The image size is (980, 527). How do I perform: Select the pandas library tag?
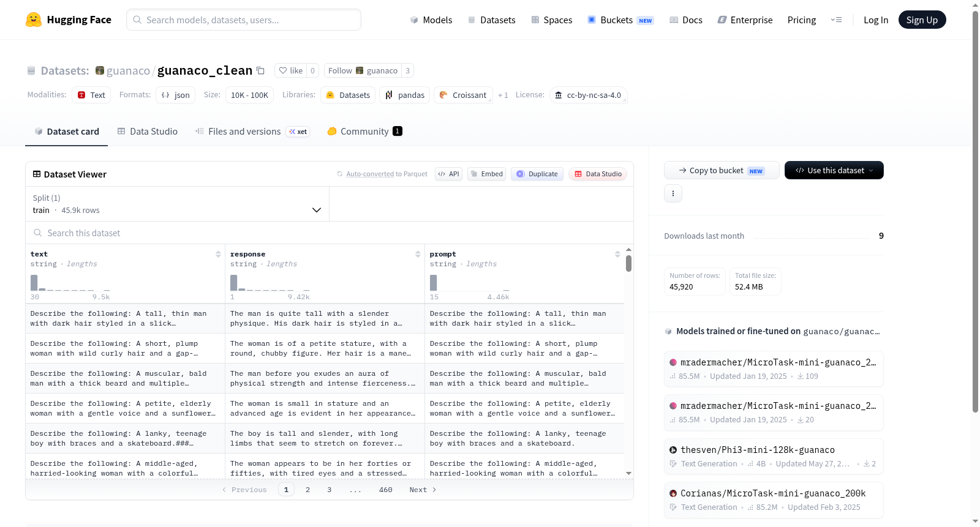(x=405, y=95)
